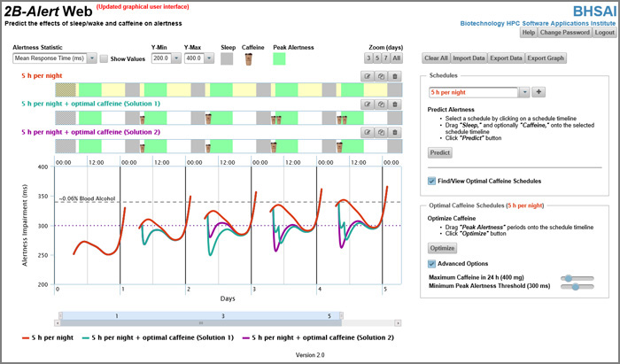The height and width of the screenshot is (364, 620).
Task: Edit the '5 h per night' schedule
Action: 368,76
